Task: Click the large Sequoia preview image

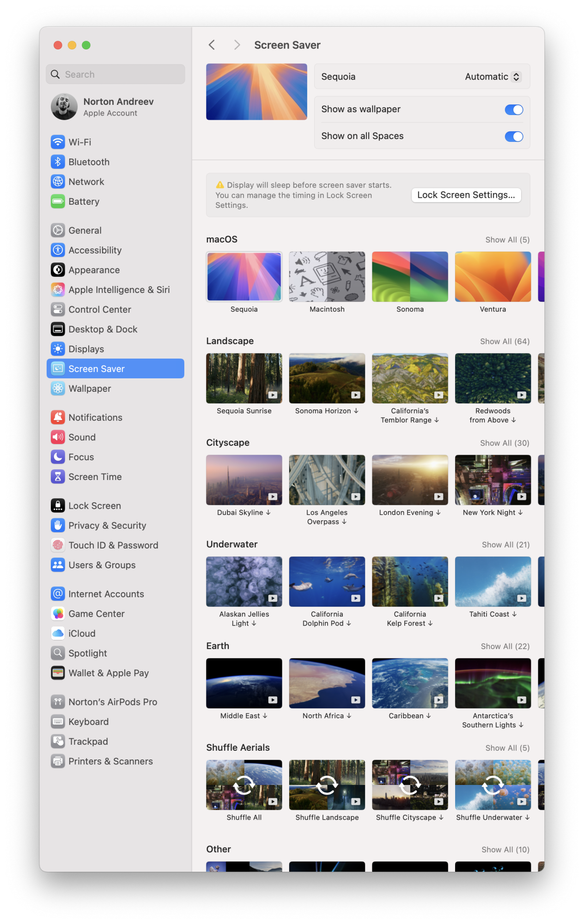Action: tap(256, 92)
